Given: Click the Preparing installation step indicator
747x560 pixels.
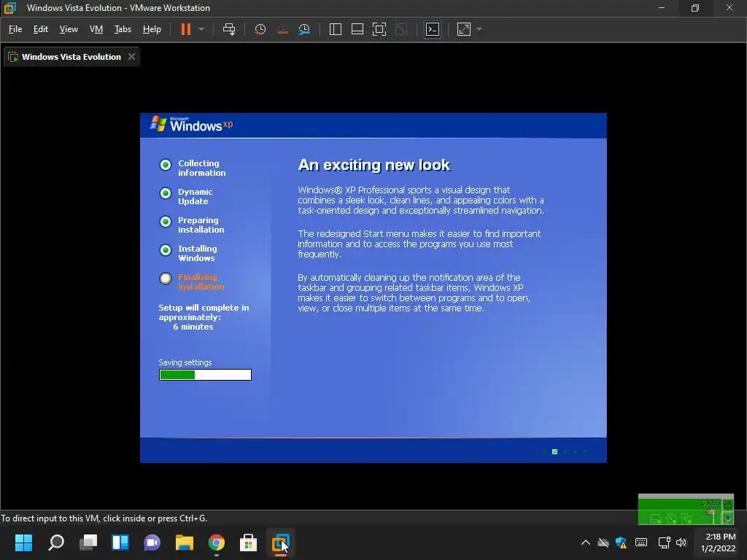Looking at the screenshot, I should pyautogui.click(x=166, y=222).
